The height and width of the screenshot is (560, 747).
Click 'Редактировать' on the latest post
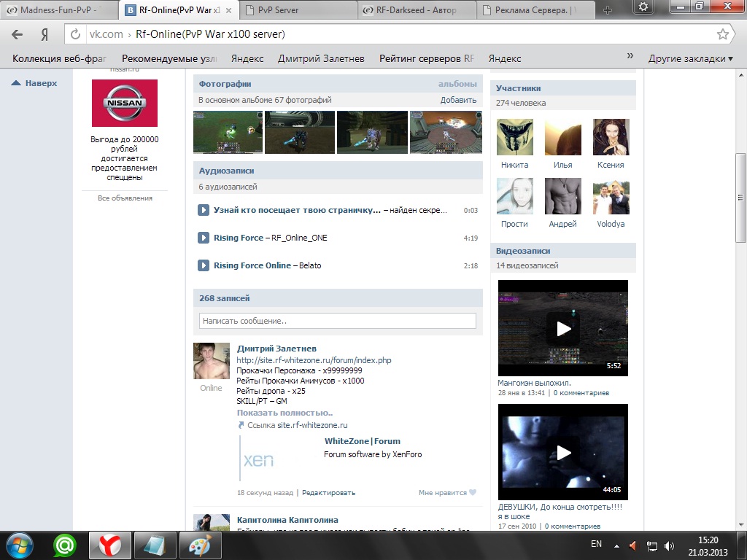[329, 493]
